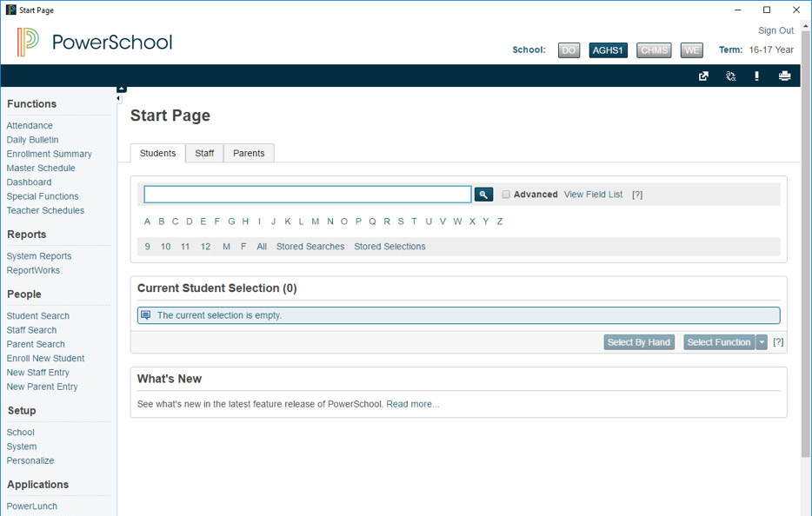Click the printer icon in header bar
812x516 pixels.
point(784,76)
